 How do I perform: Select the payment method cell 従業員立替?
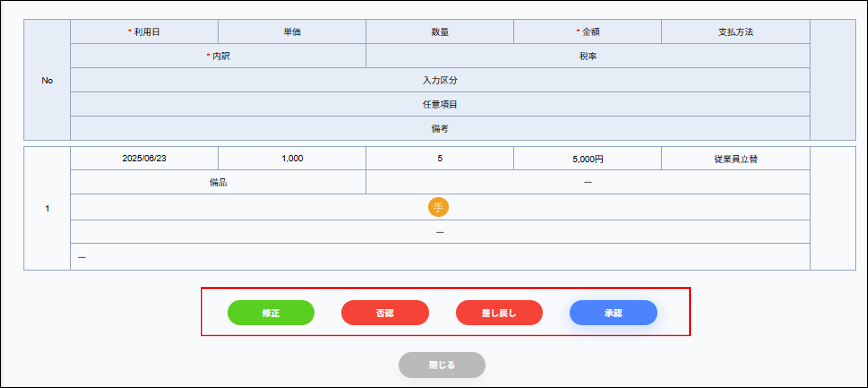tap(736, 158)
